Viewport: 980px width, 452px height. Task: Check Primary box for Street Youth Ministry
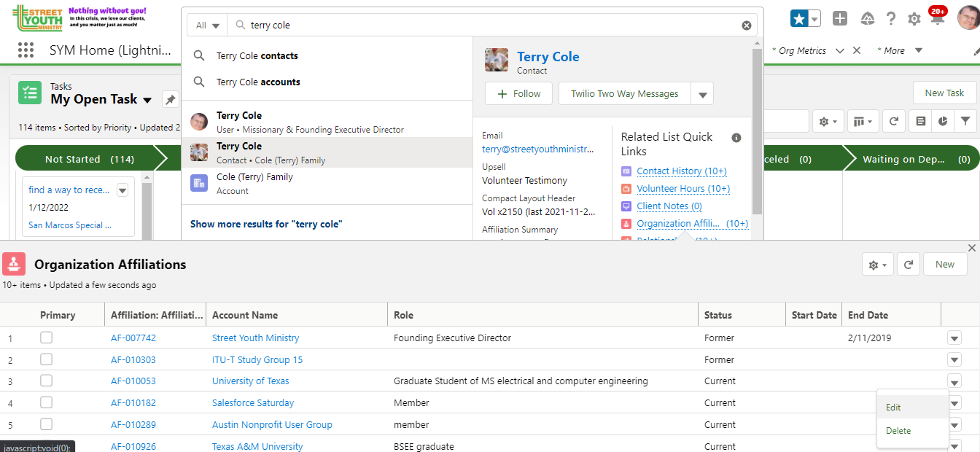pos(47,338)
